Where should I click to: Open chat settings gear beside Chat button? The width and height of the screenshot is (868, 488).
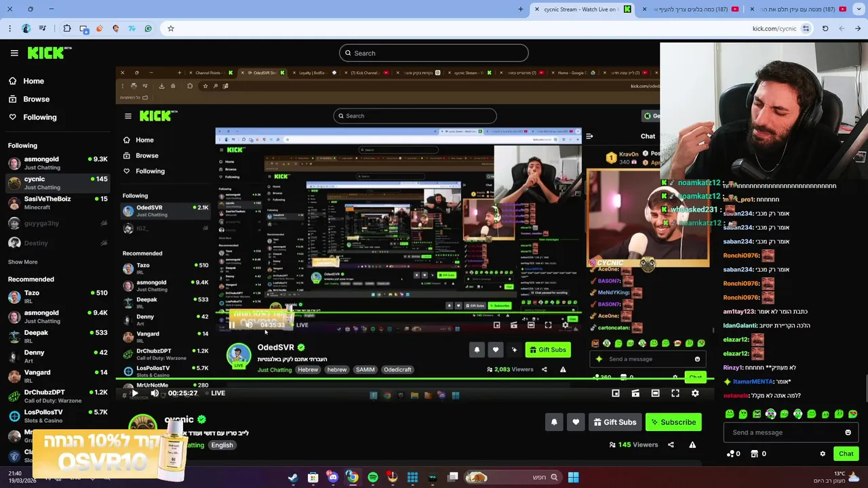point(823,454)
